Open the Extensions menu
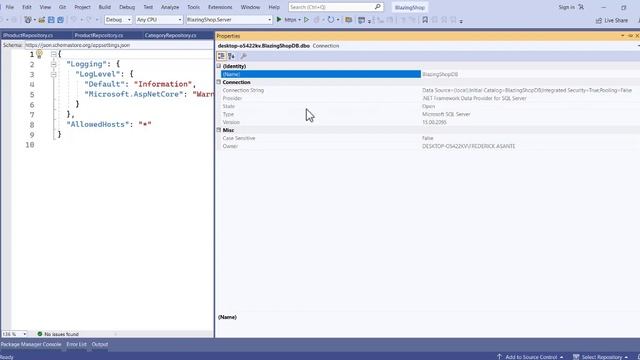This screenshot has width=640, height=360. point(220,7)
